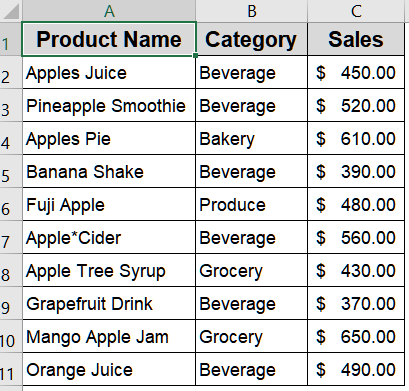
Task: Select row 11 header
Action: [11, 369]
